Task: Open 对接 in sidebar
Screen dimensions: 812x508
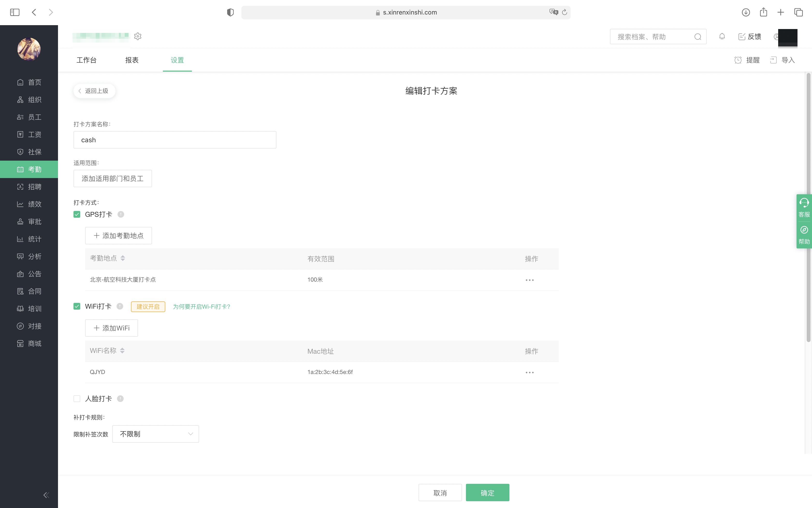Action: (29, 326)
